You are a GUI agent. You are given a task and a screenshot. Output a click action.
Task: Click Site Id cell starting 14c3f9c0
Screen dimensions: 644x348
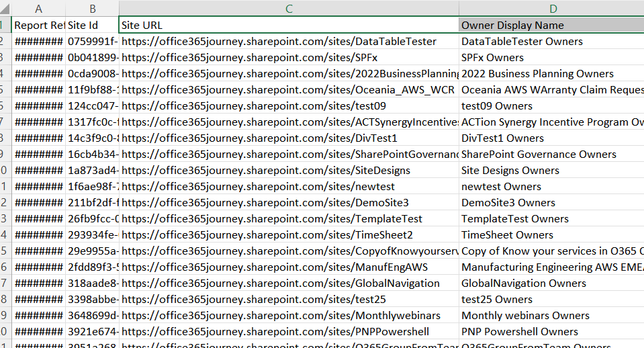pyautogui.click(x=93, y=138)
